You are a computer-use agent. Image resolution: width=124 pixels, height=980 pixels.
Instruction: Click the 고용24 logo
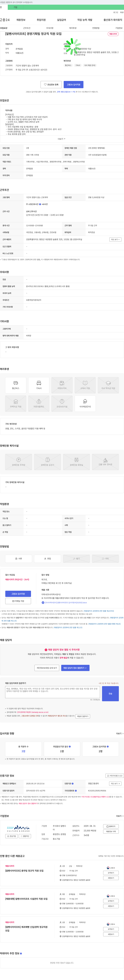coord(5,20)
